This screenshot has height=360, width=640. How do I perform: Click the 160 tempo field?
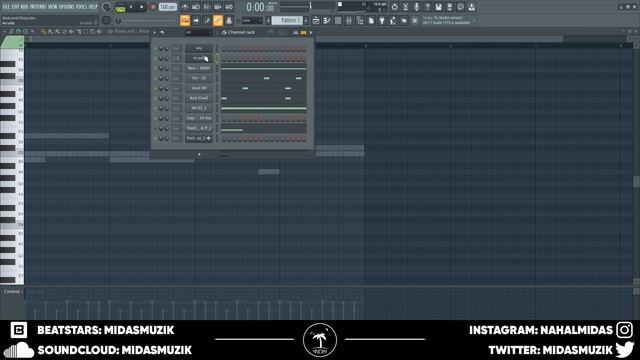click(167, 7)
